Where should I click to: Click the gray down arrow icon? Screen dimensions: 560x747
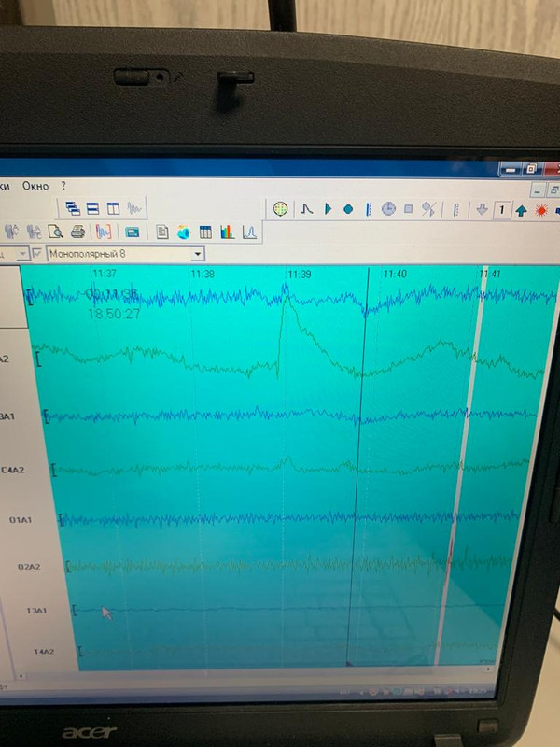click(x=482, y=209)
